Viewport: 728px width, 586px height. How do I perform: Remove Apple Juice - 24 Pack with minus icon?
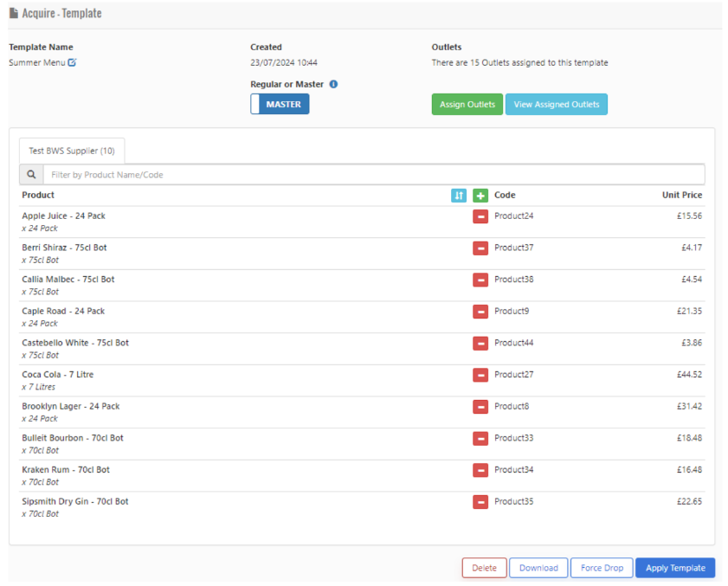tap(480, 216)
